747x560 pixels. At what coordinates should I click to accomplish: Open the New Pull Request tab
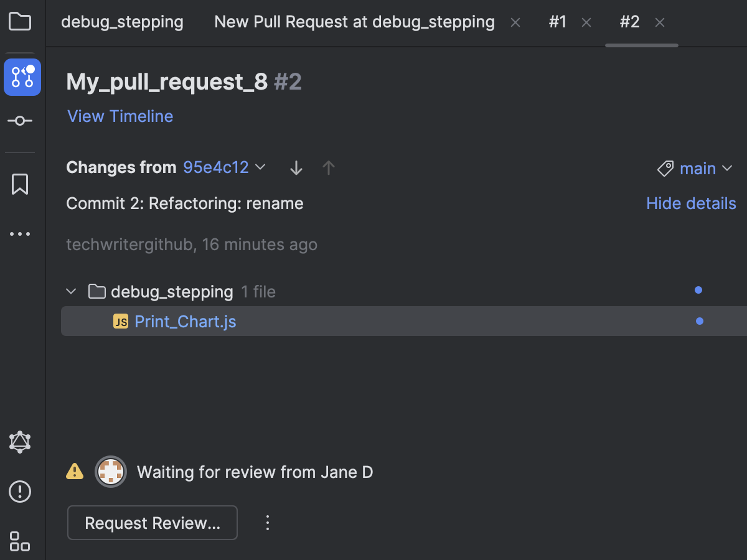(x=354, y=22)
